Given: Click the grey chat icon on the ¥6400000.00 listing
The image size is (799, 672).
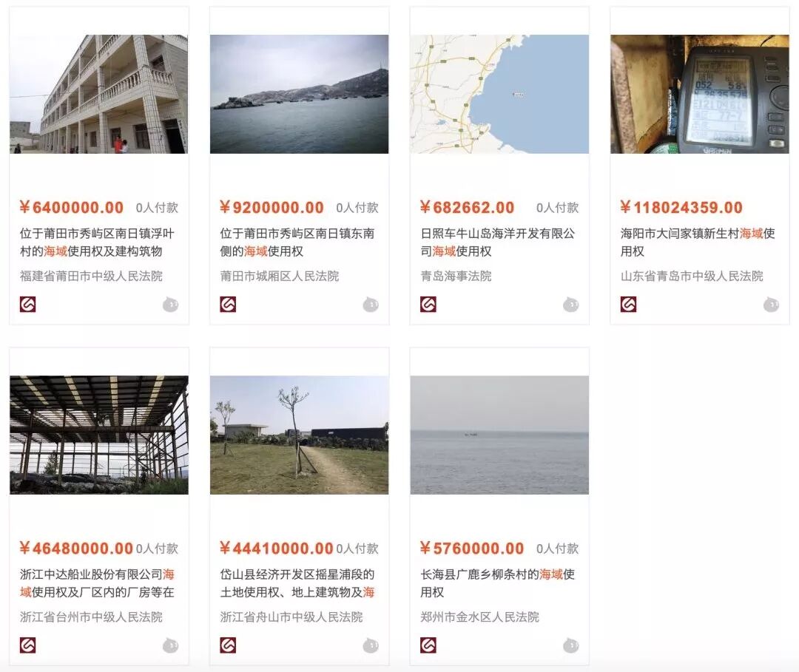Looking at the screenshot, I should click(171, 305).
